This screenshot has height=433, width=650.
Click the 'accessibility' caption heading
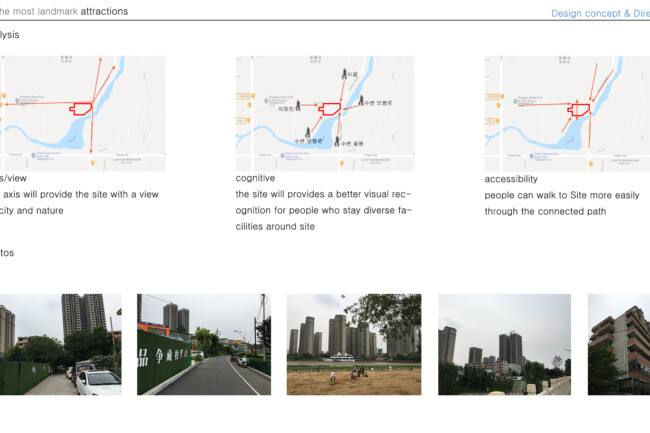[x=511, y=179]
